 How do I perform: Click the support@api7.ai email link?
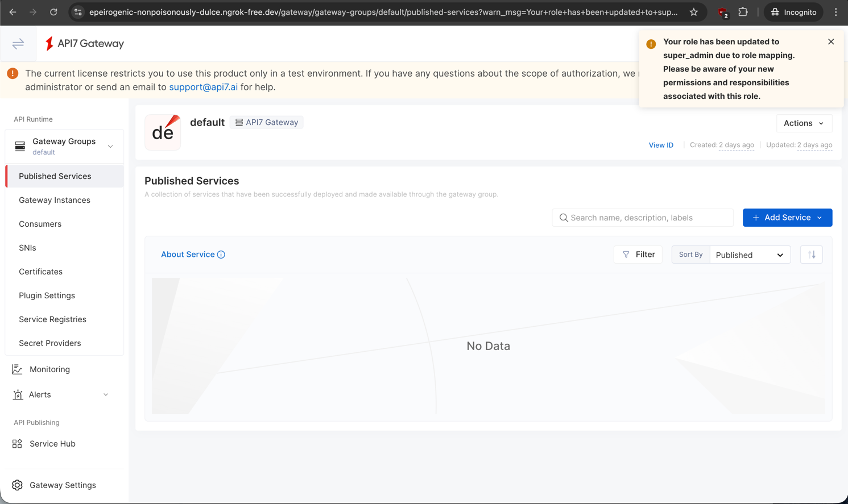203,87
